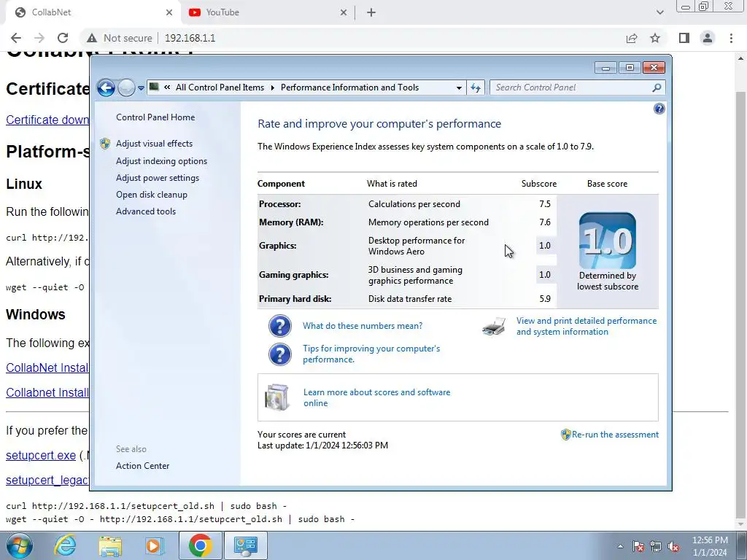
Task: Open Windows Media Player from taskbar
Action: pyautogui.click(x=154, y=546)
